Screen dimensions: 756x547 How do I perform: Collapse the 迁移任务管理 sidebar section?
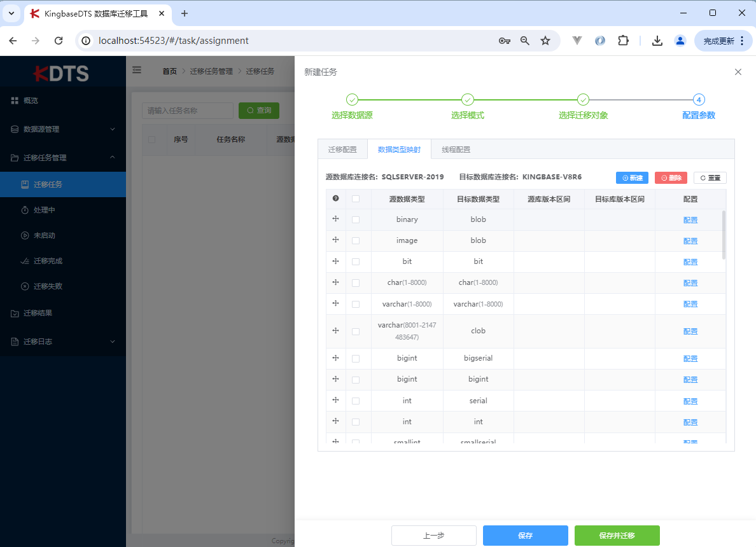[x=62, y=158]
